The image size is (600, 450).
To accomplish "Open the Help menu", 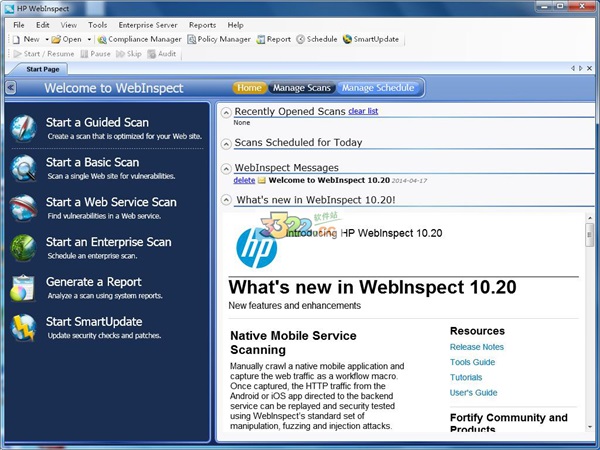I will point(235,25).
